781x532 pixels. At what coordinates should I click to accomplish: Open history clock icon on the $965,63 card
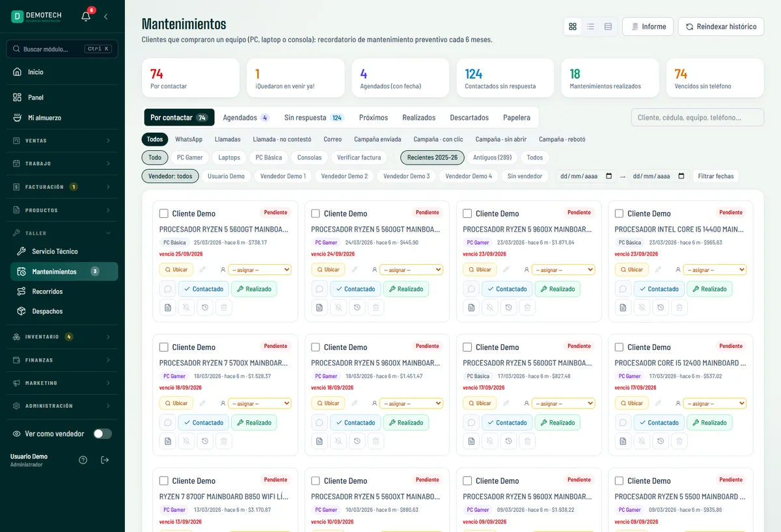pos(660,307)
